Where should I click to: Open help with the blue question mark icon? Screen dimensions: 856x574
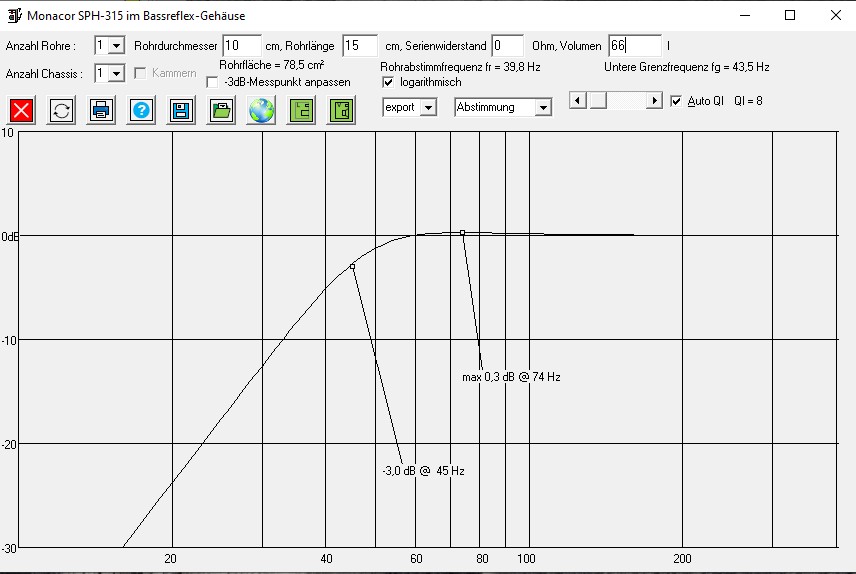pyautogui.click(x=141, y=110)
